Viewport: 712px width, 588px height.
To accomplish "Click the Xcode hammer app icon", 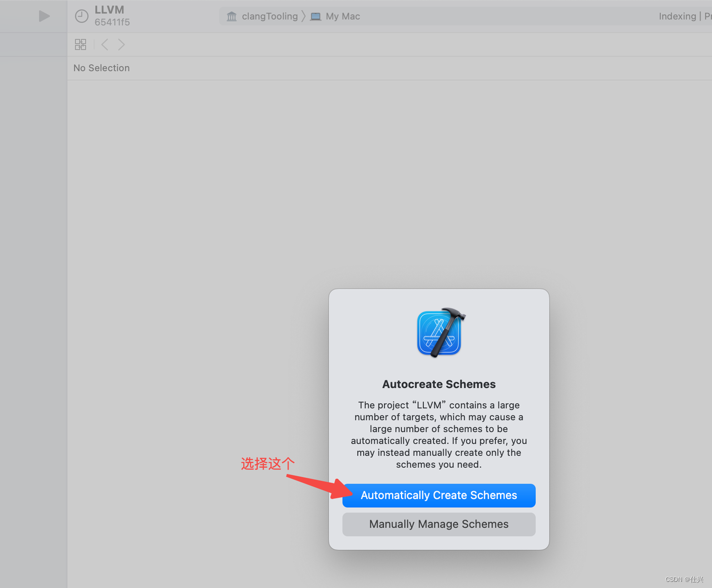I will point(440,333).
